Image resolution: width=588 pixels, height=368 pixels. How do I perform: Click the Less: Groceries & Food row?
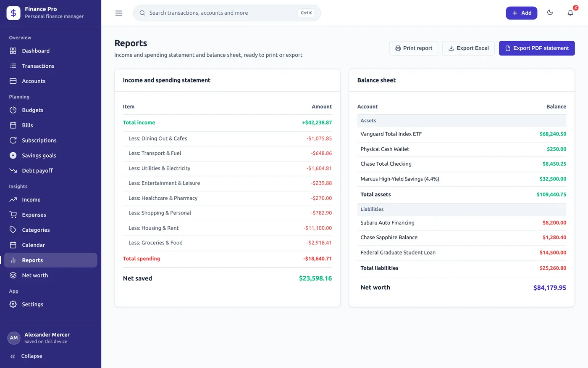[x=227, y=243]
